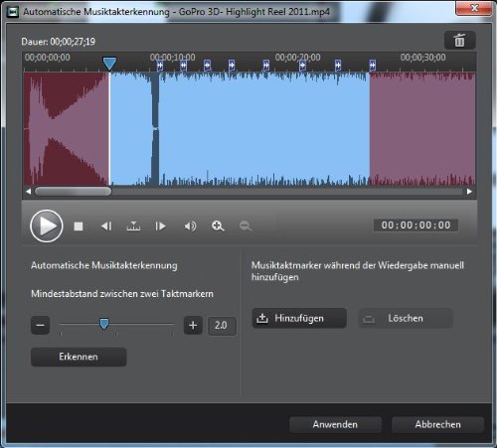Click the add beat marker icon between frame buttons
This screenshot has width=497, height=448.
pyautogui.click(x=133, y=226)
